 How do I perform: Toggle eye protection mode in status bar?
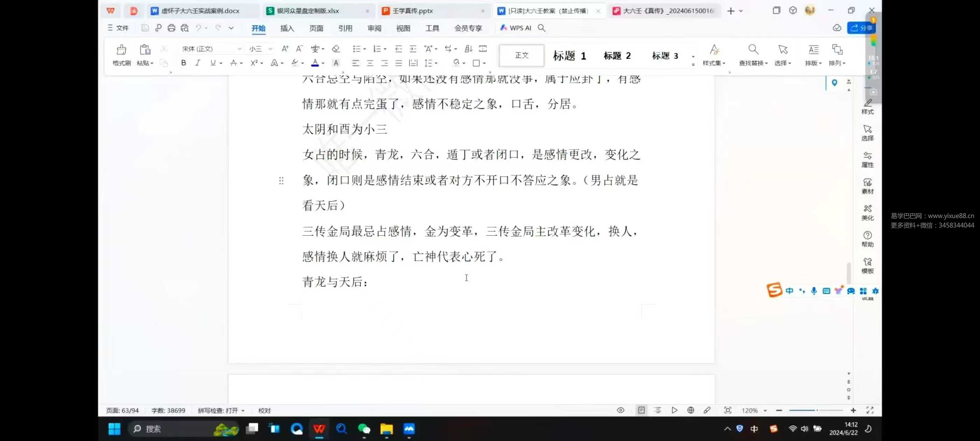point(620,410)
